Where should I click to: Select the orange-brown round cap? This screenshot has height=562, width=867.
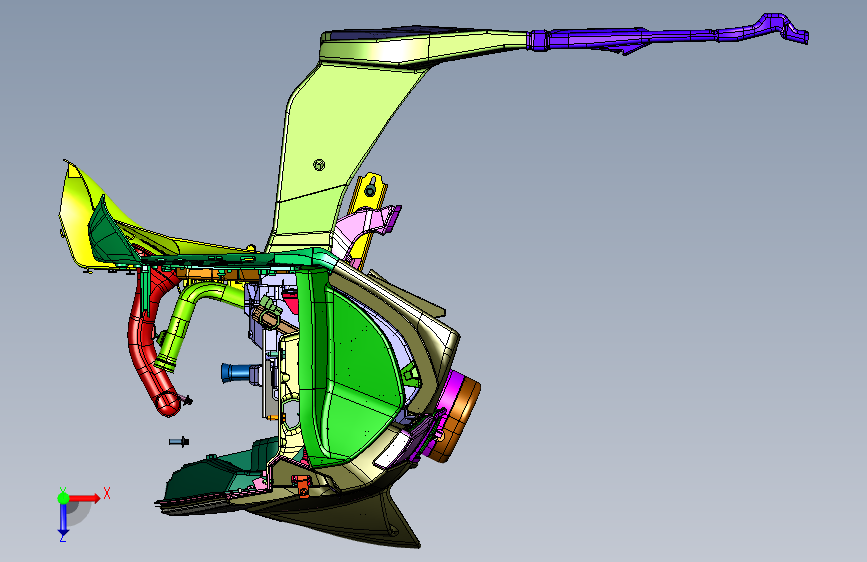(458, 420)
